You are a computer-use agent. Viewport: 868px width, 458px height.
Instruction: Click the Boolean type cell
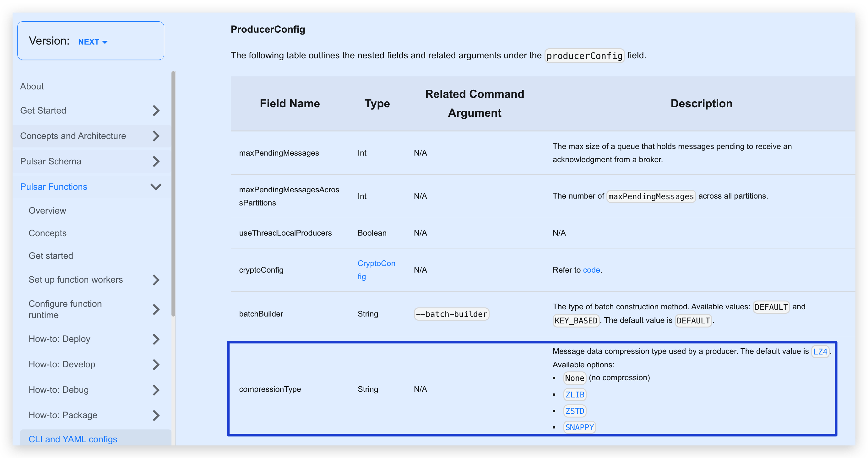(372, 233)
